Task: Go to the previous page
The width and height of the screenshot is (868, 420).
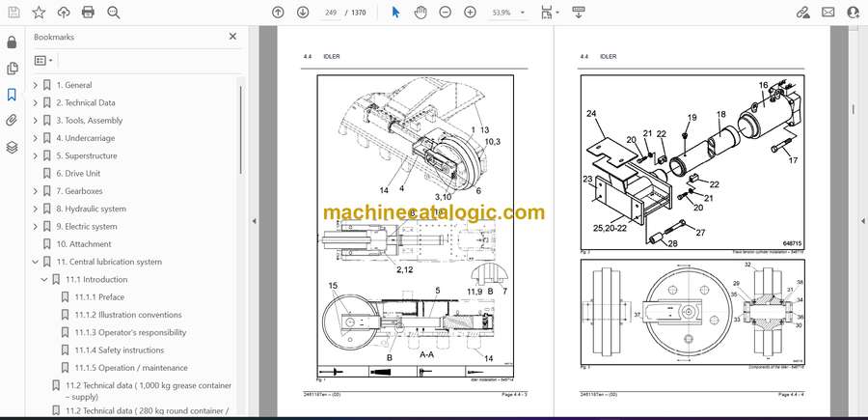Action: pyautogui.click(x=278, y=13)
